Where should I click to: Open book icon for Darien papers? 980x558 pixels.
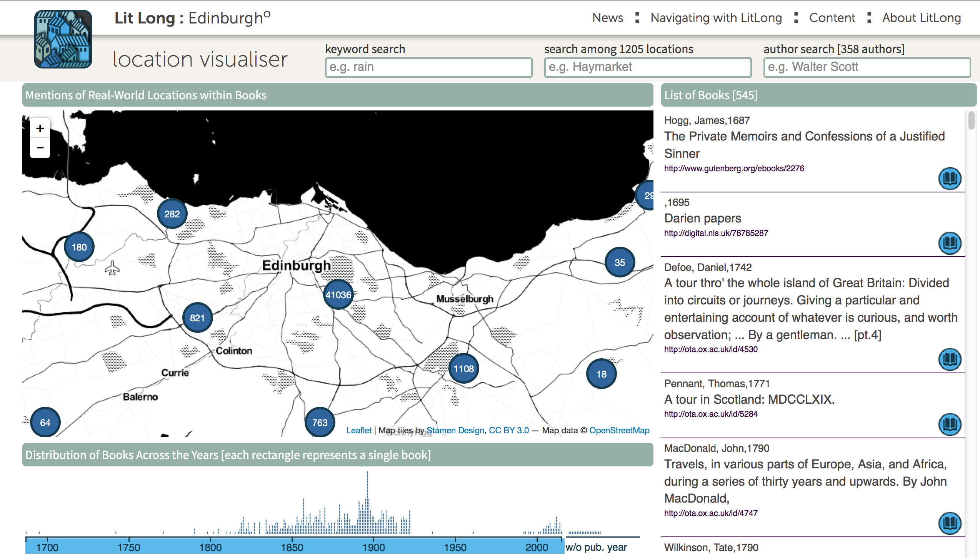(x=949, y=243)
